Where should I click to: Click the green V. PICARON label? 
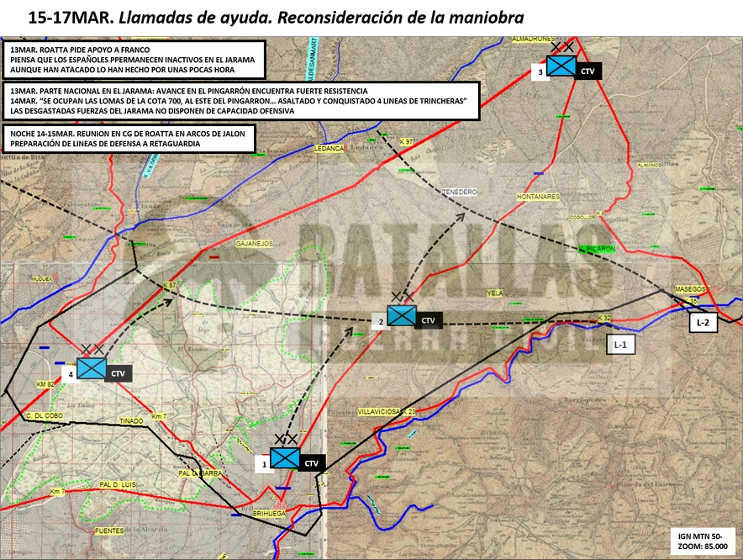coord(596,248)
